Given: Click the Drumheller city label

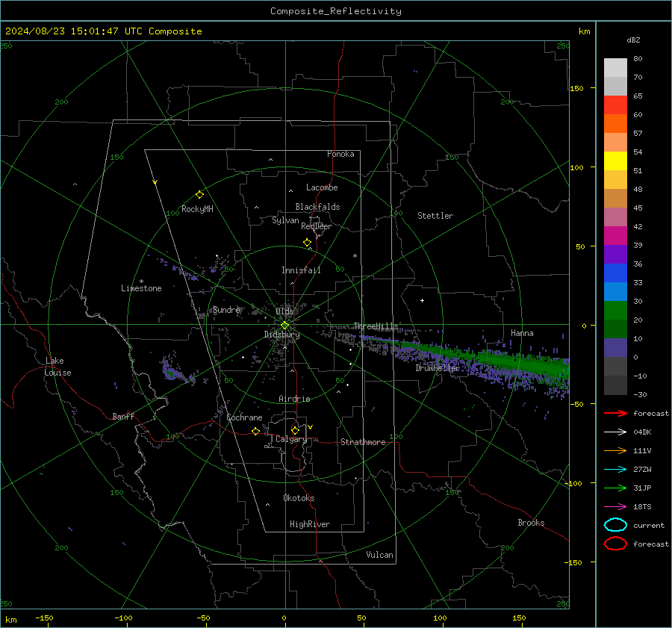Looking at the screenshot, I should coord(438,368).
